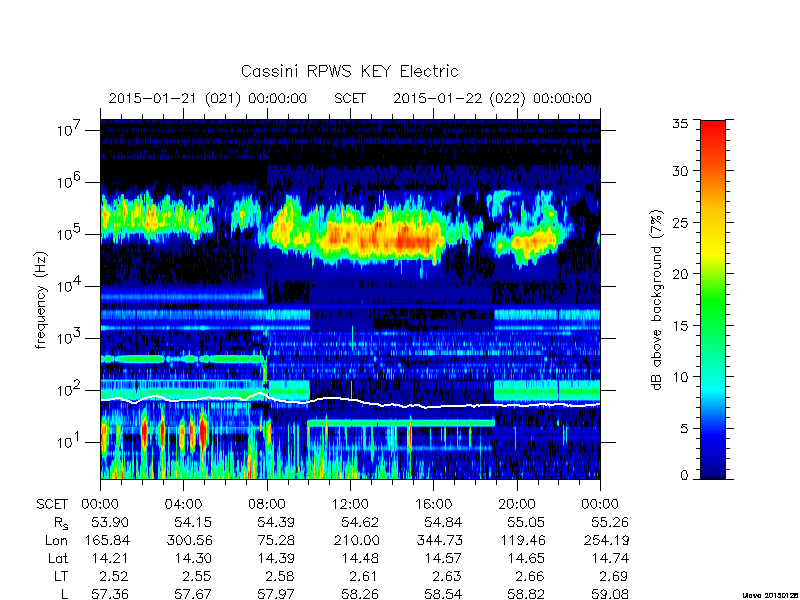
Task: Click the colorbar tick label 10
Action: [680, 377]
